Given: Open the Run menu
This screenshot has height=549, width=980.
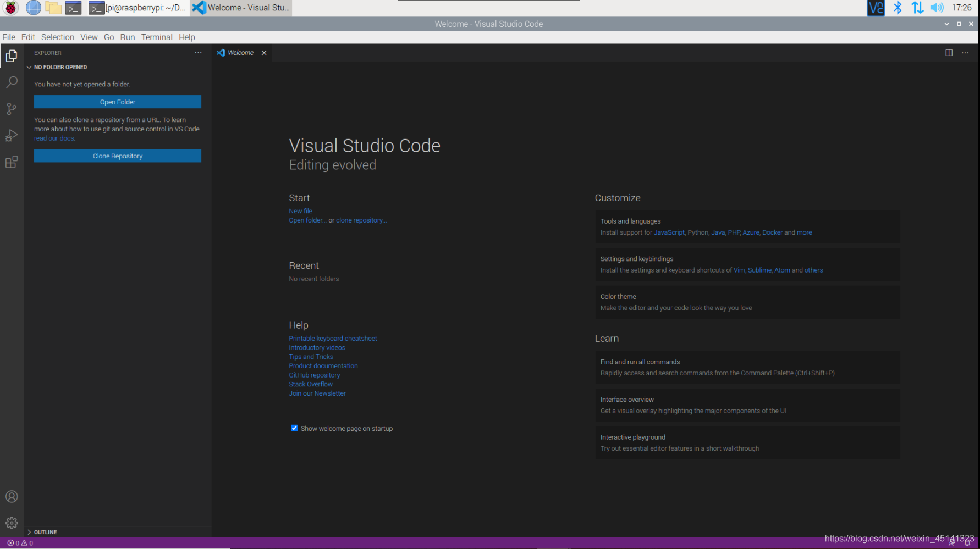Looking at the screenshot, I should pyautogui.click(x=128, y=37).
